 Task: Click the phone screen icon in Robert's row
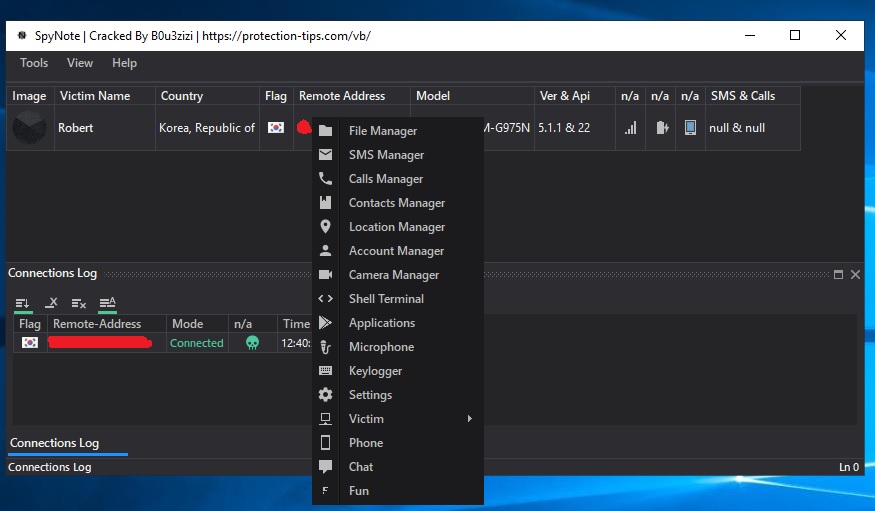tap(690, 128)
